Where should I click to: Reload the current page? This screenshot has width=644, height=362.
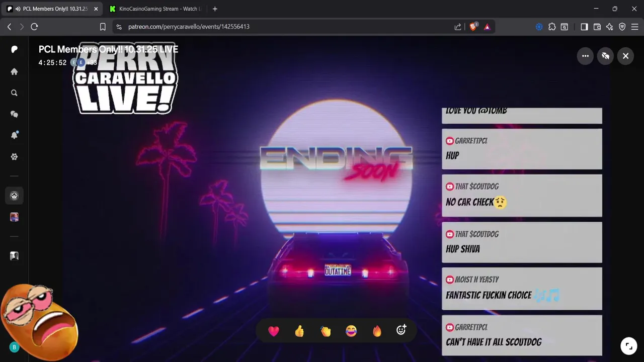click(x=34, y=27)
